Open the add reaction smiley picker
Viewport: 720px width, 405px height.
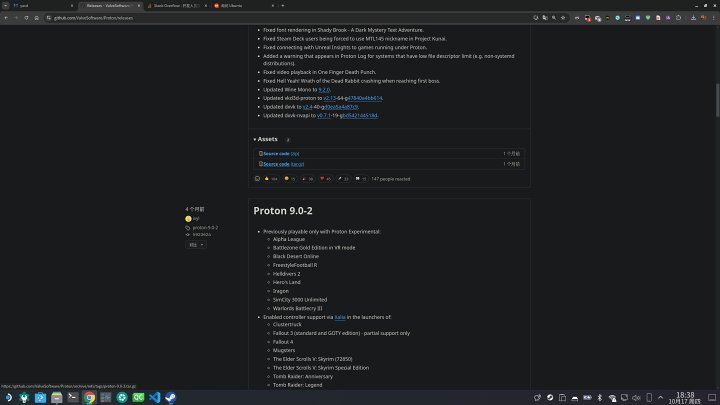[257, 179]
